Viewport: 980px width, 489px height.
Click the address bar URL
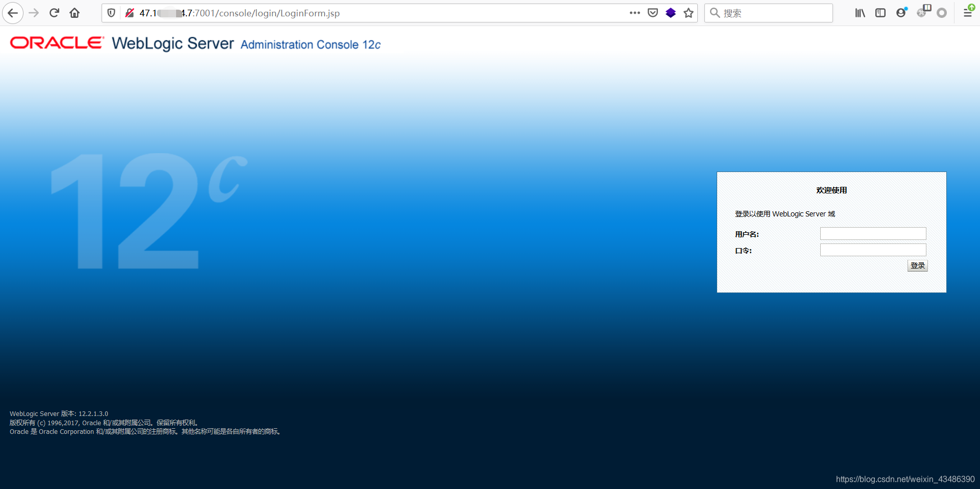[240, 13]
